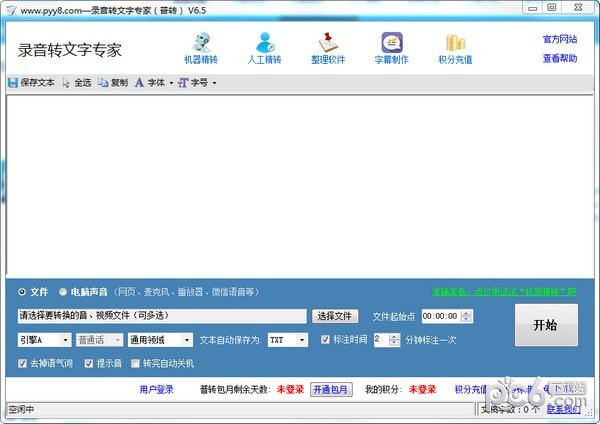Click the 文本自动保存为 label
Viewport: 600px width, 424px height.
[231, 340]
